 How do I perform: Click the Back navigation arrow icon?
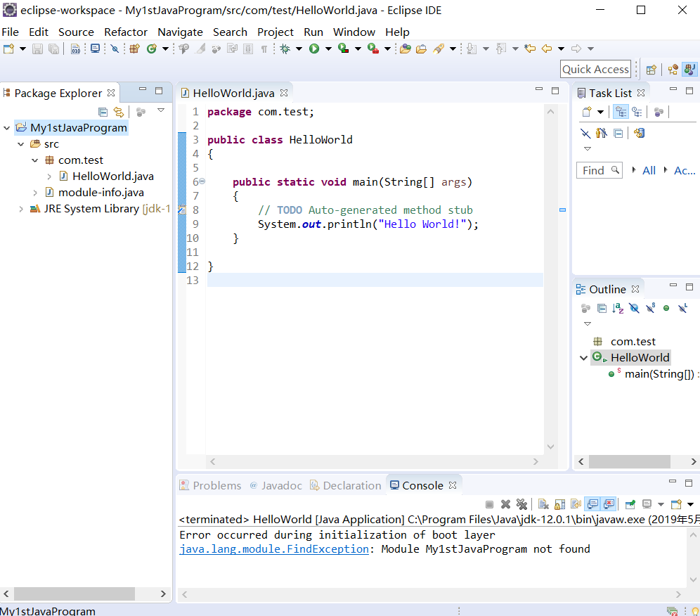(x=547, y=49)
